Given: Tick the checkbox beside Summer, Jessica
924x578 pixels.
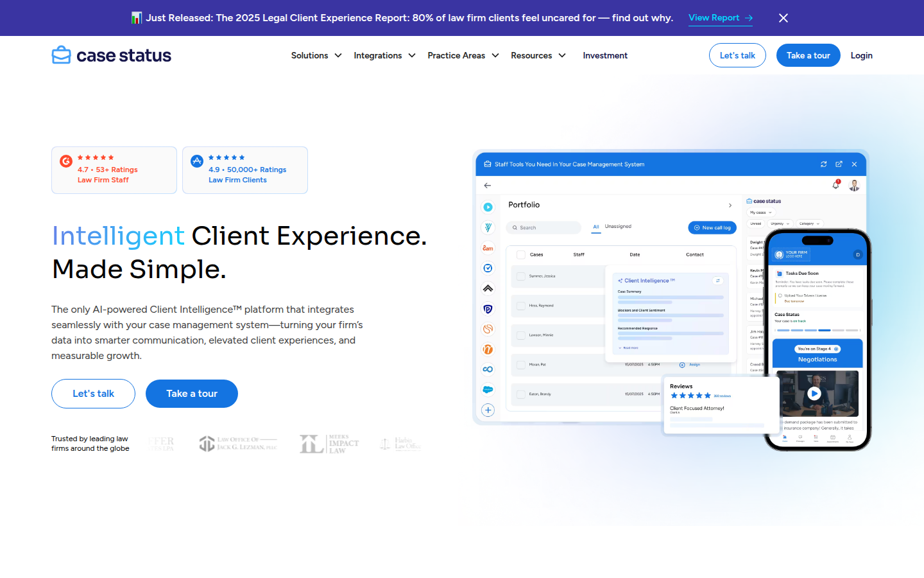Looking at the screenshot, I should (521, 276).
